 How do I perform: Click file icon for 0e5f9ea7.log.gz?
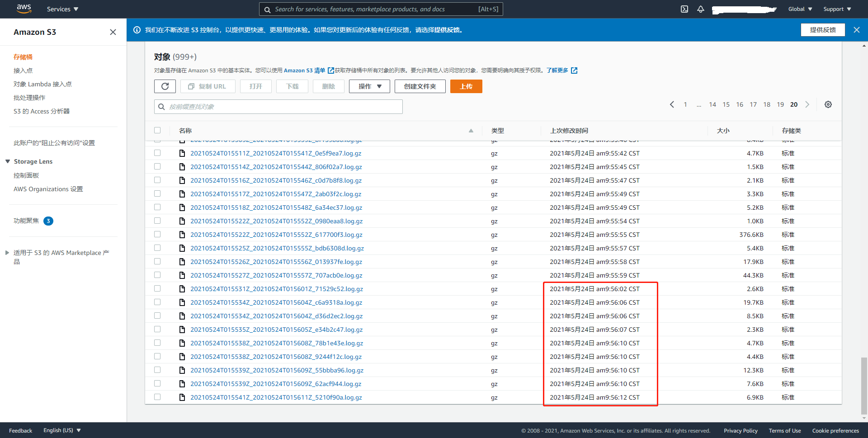coord(182,153)
